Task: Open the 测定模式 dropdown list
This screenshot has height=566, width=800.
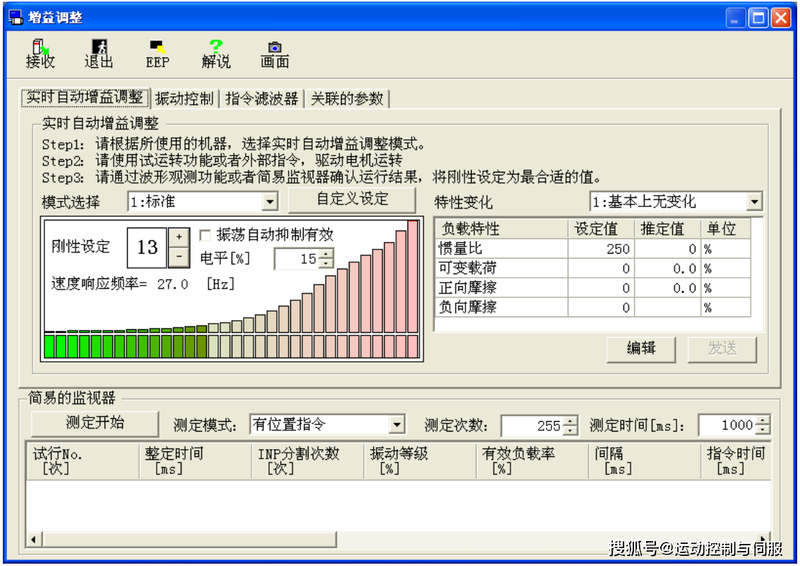Action: pos(396,425)
